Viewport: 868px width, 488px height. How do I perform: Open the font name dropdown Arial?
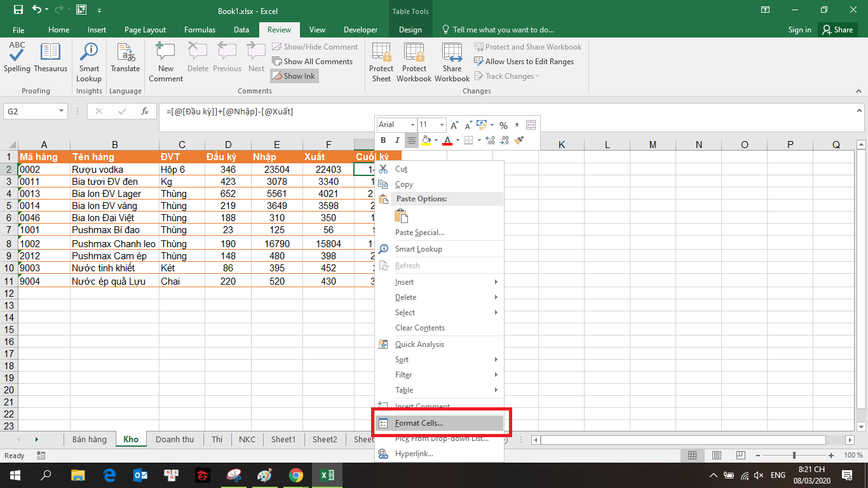[x=413, y=125]
